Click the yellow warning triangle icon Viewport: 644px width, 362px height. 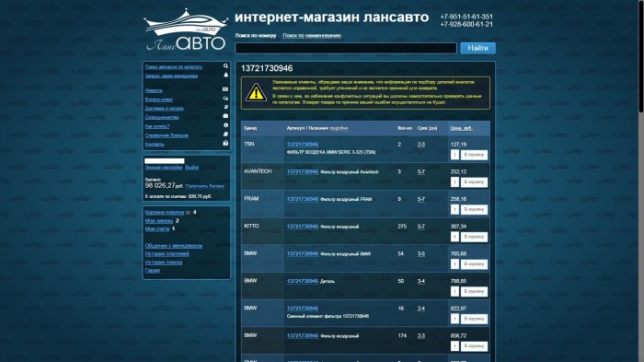pyautogui.click(x=256, y=92)
